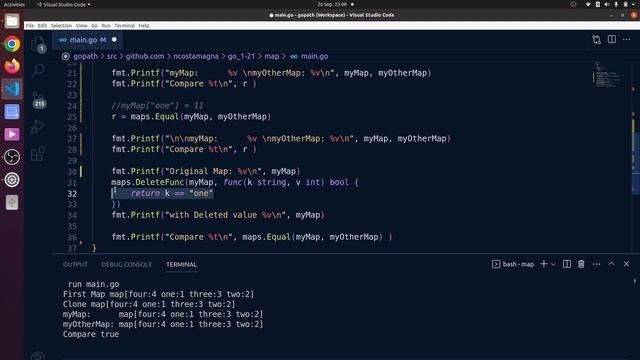
Task: Launch Google Chrome from the dock
Action: tap(12, 44)
